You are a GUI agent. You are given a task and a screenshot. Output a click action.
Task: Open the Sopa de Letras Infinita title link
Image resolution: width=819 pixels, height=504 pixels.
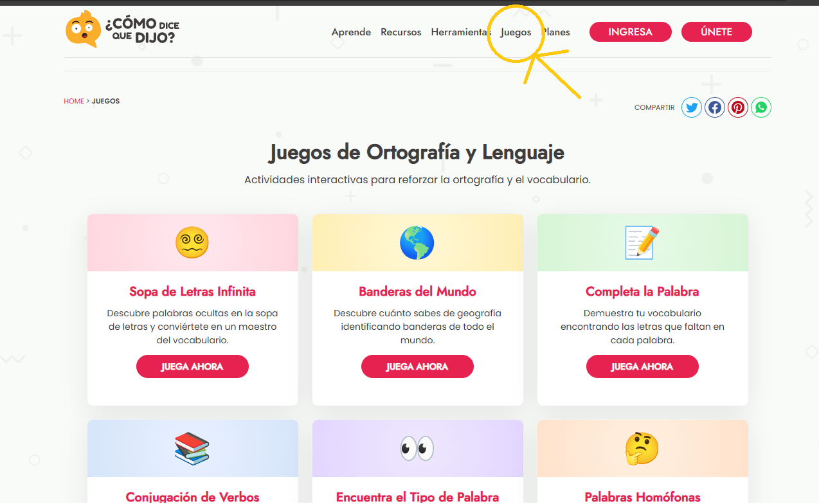tap(192, 292)
